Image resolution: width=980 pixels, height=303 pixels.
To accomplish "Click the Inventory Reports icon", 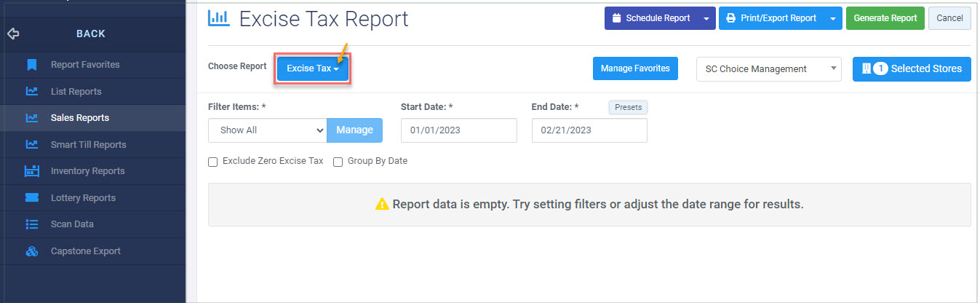I will coord(31,171).
